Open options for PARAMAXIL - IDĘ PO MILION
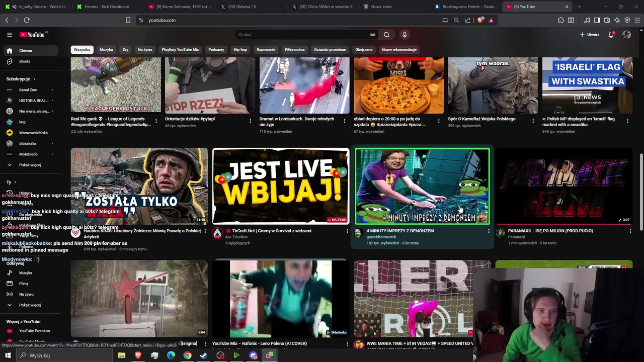Screen dimensions: 644x362 point(630,231)
